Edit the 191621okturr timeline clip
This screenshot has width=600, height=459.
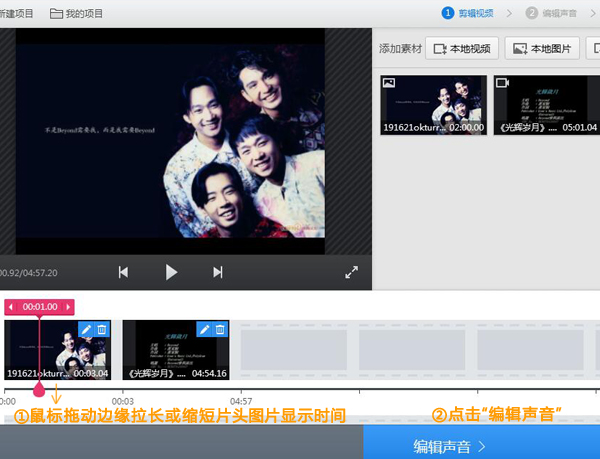[86, 329]
